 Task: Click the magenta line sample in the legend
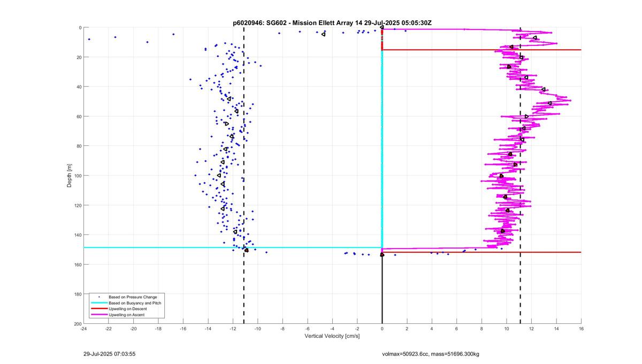tap(99, 315)
